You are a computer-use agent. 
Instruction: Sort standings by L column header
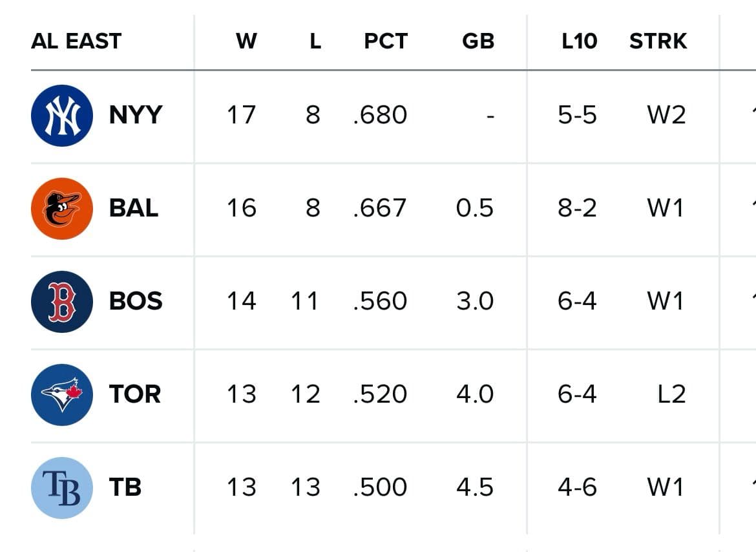pos(315,41)
